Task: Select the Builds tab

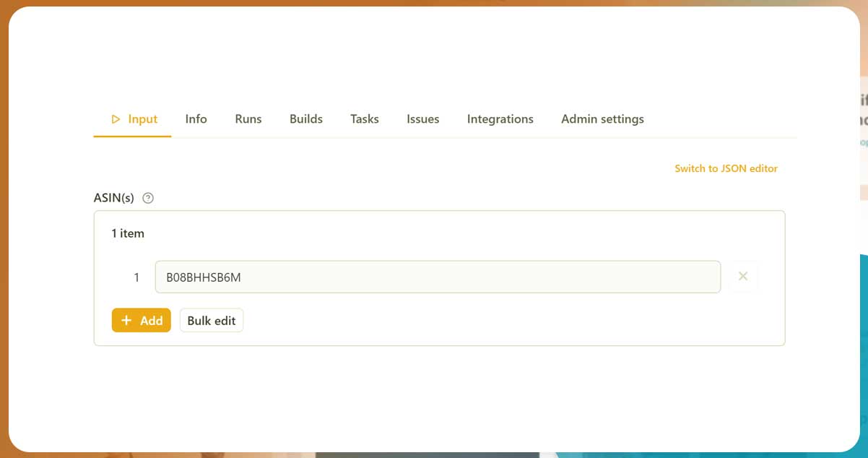Action: click(x=305, y=118)
